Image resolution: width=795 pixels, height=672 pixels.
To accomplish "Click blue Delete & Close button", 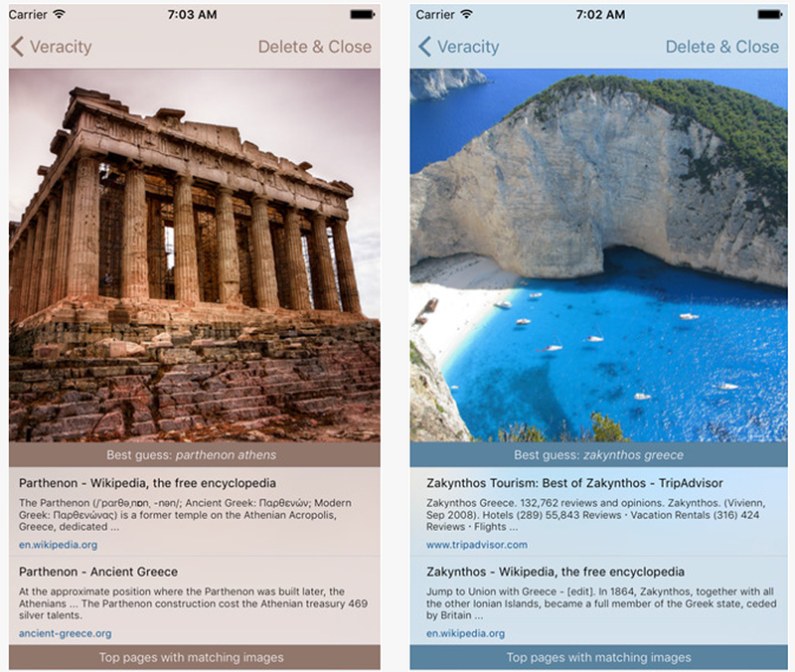I will 722,47.
